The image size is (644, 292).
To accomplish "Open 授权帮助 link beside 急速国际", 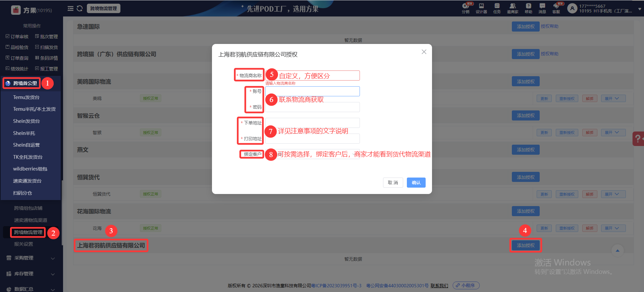I will 549,26.
